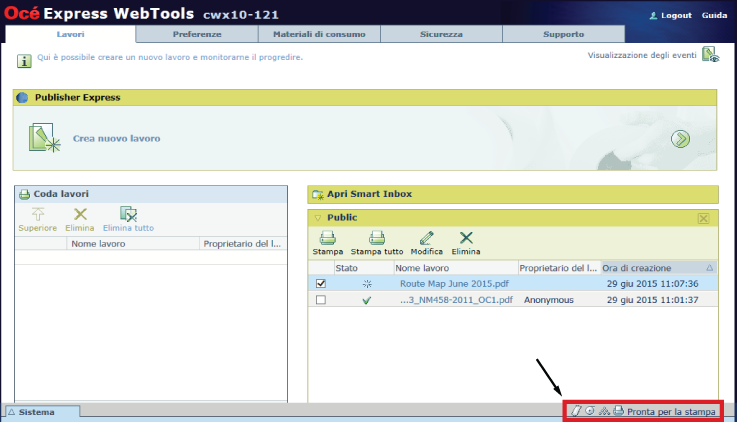Click the roll status icon in status bar
The image size is (737, 422).
pyautogui.click(x=590, y=411)
